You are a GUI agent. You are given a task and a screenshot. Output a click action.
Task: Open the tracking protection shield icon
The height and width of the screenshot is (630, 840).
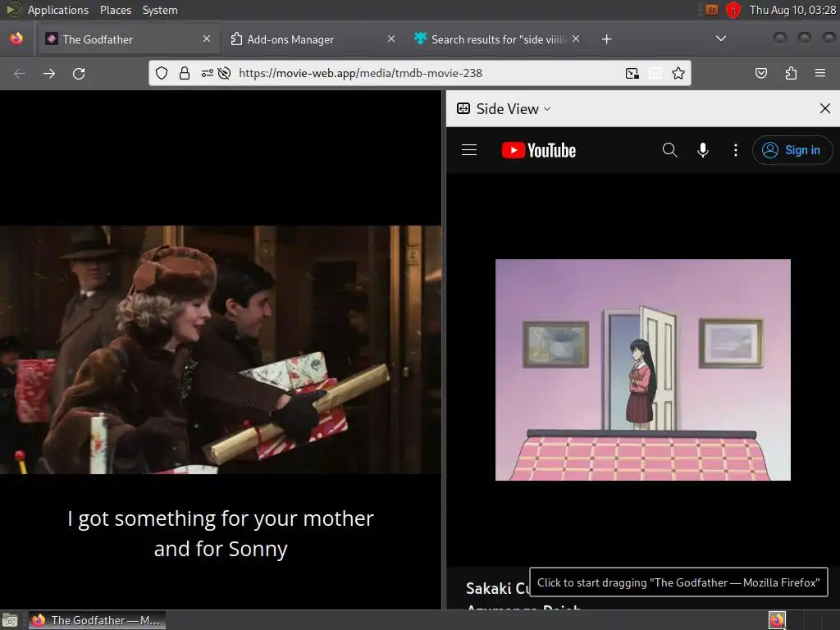pos(162,73)
